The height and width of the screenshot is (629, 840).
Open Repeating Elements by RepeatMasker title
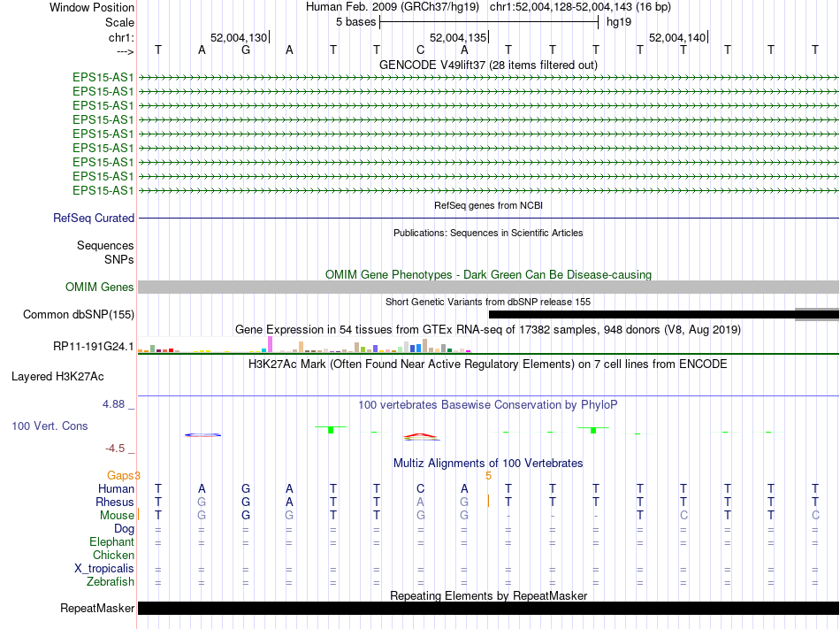coord(488,595)
